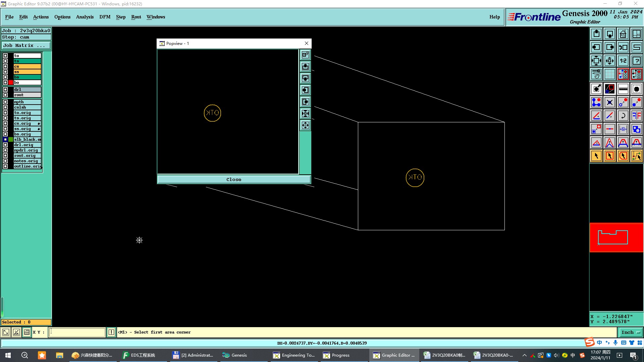The height and width of the screenshot is (362, 644).
Task: Select the 'mpdrl.orig' layer row
Action: pyautogui.click(x=27, y=150)
